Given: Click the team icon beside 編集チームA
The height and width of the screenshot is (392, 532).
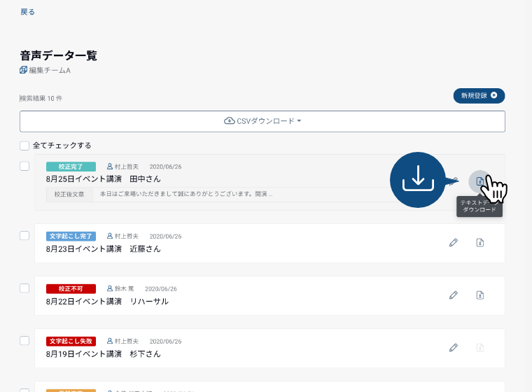Looking at the screenshot, I should (x=24, y=70).
